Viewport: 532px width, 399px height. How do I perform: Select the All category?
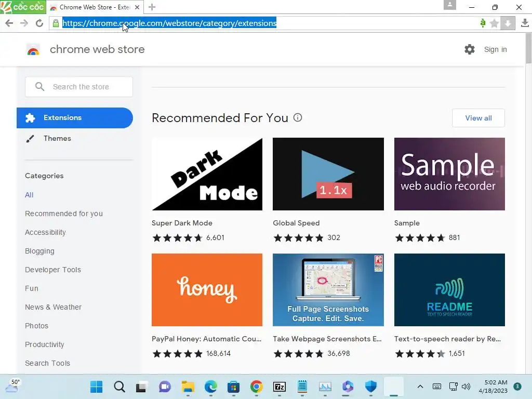[x=29, y=195]
